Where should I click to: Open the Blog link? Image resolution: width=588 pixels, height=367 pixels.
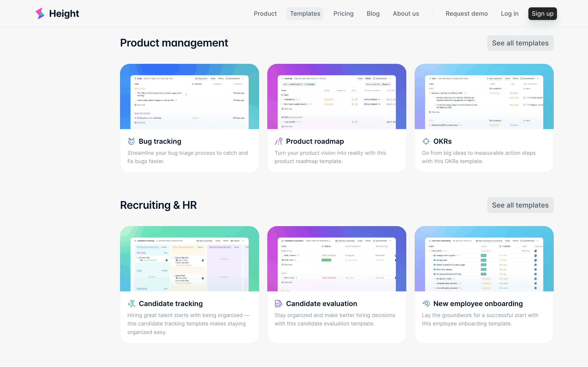373,14
